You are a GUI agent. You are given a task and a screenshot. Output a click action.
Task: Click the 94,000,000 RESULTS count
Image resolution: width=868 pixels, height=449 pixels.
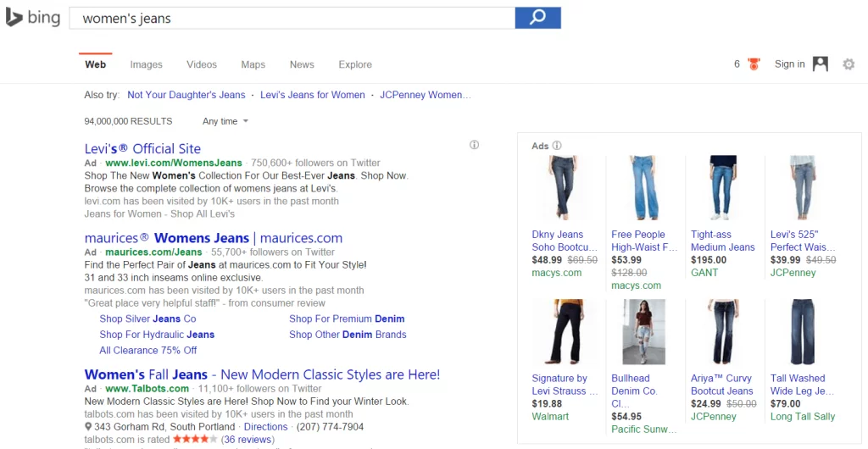(128, 121)
